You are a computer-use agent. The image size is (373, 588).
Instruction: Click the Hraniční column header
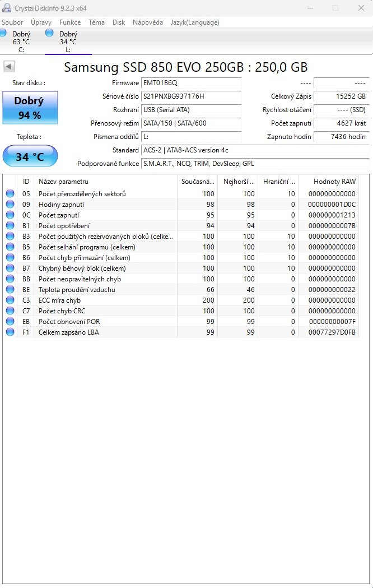click(278, 182)
